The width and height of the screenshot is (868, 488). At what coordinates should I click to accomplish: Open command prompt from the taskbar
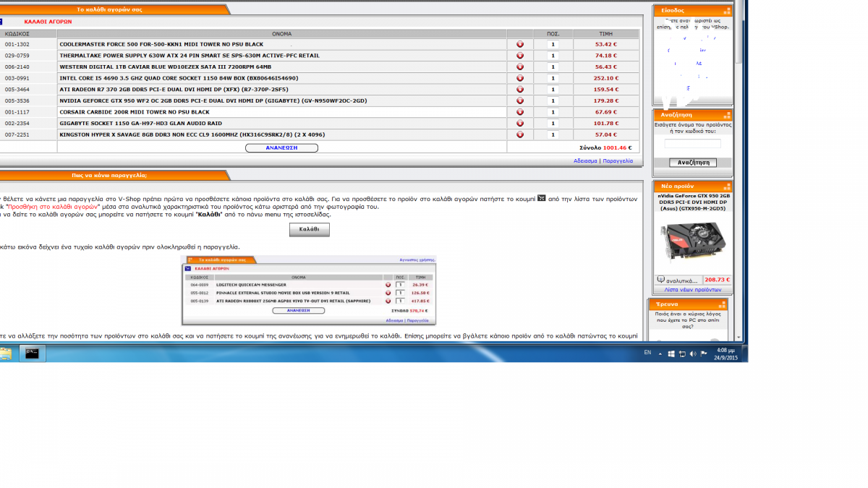(x=32, y=354)
